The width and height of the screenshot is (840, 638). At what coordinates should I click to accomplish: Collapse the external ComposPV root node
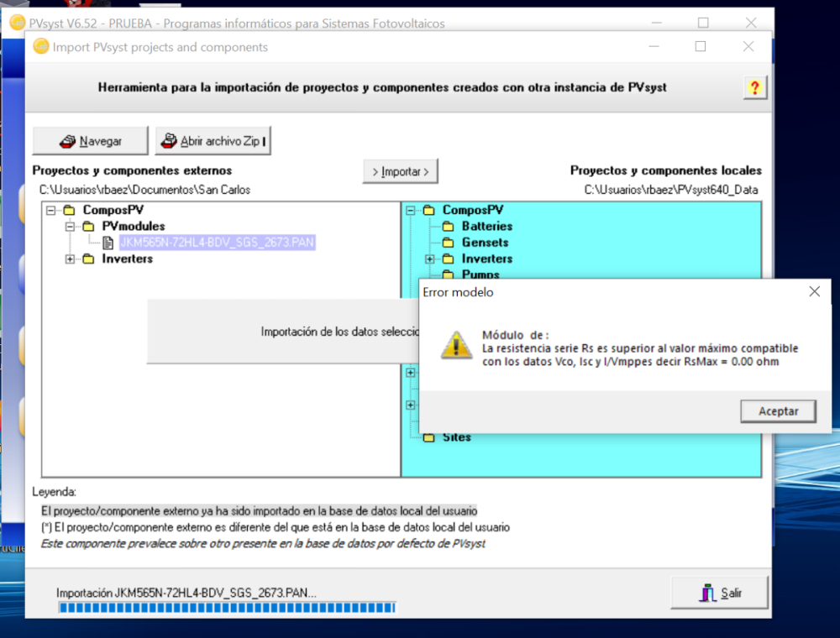52,211
